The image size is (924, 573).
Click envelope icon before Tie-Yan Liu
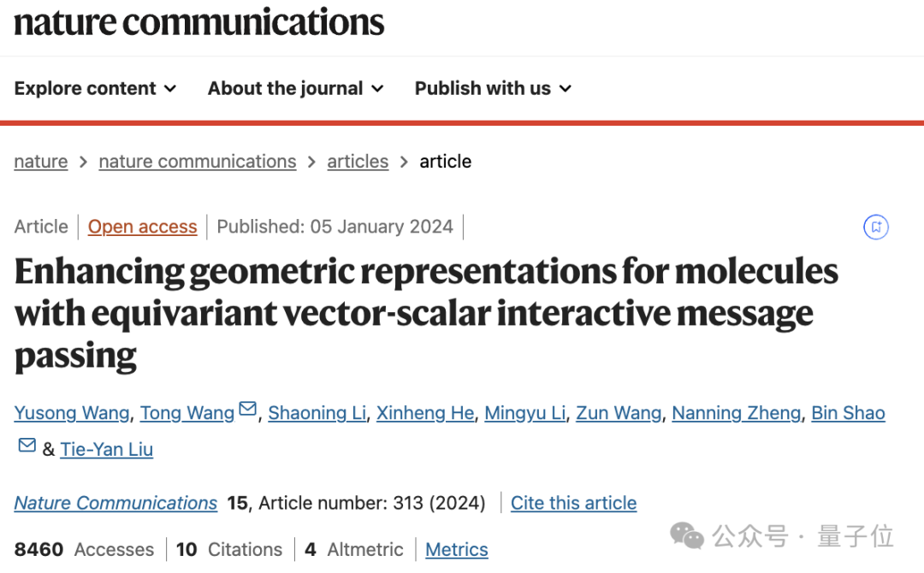[27, 446]
